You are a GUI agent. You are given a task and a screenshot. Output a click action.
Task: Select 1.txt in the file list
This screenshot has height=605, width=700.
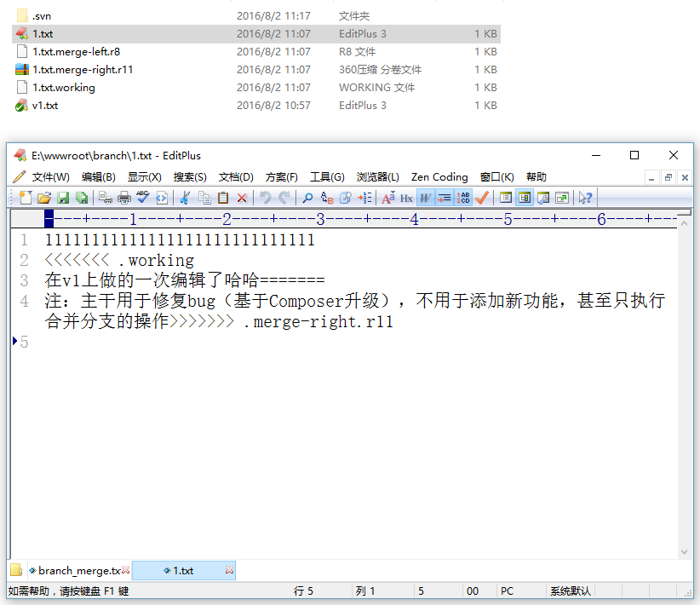(255, 34)
